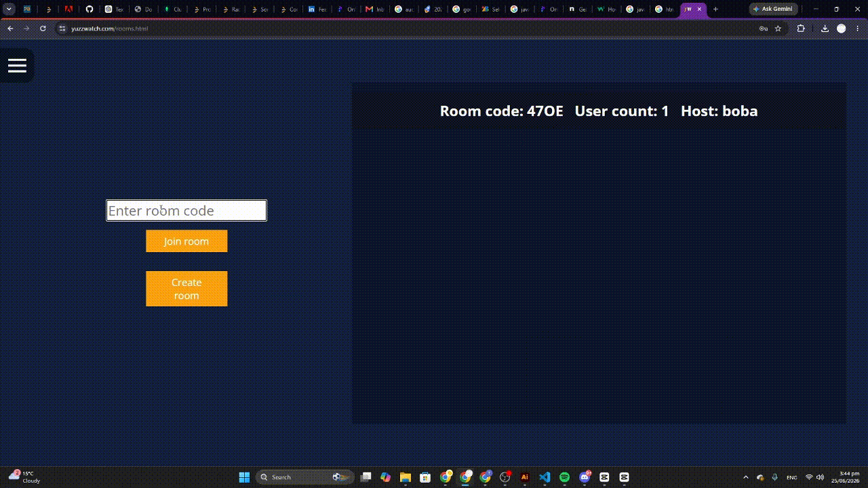Click the User count: 1 label

click(621, 111)
